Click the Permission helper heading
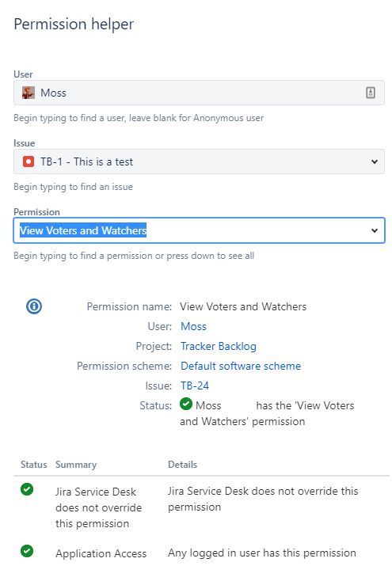This screenshot has height=566, width=392. pyautogui.click(x=74, y=25)
